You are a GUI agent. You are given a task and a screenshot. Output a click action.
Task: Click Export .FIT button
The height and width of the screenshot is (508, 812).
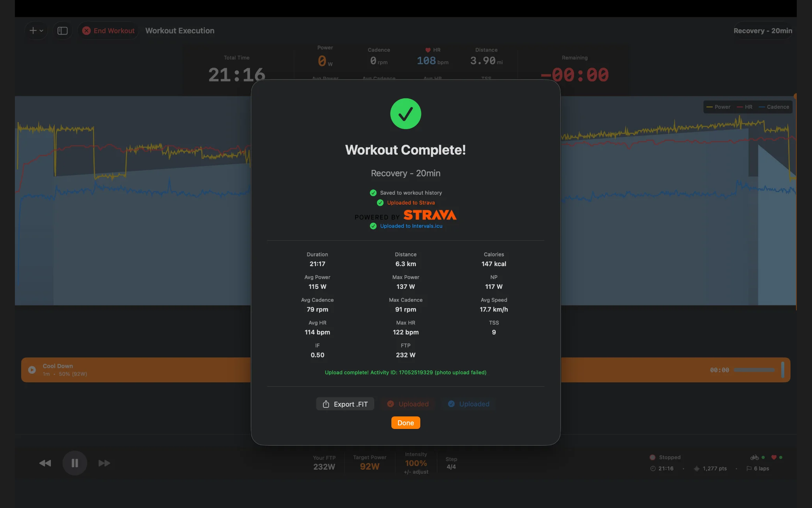coord(345,404)
